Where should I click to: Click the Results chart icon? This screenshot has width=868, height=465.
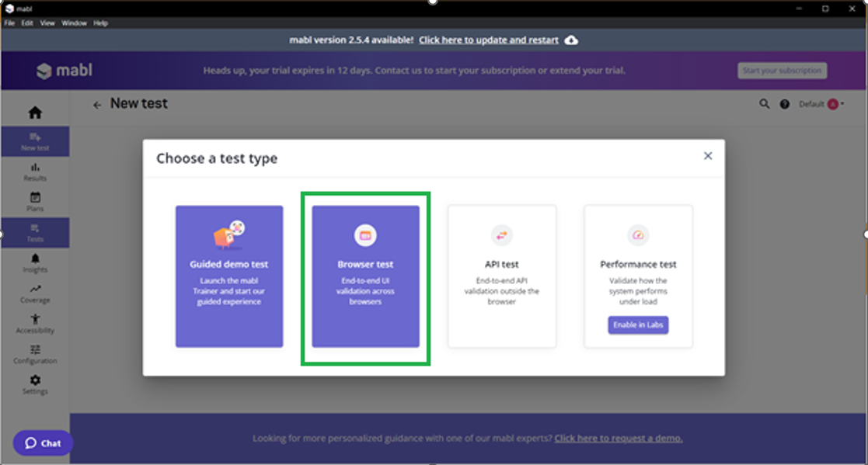pyautogui.click(x=35, y=168)
